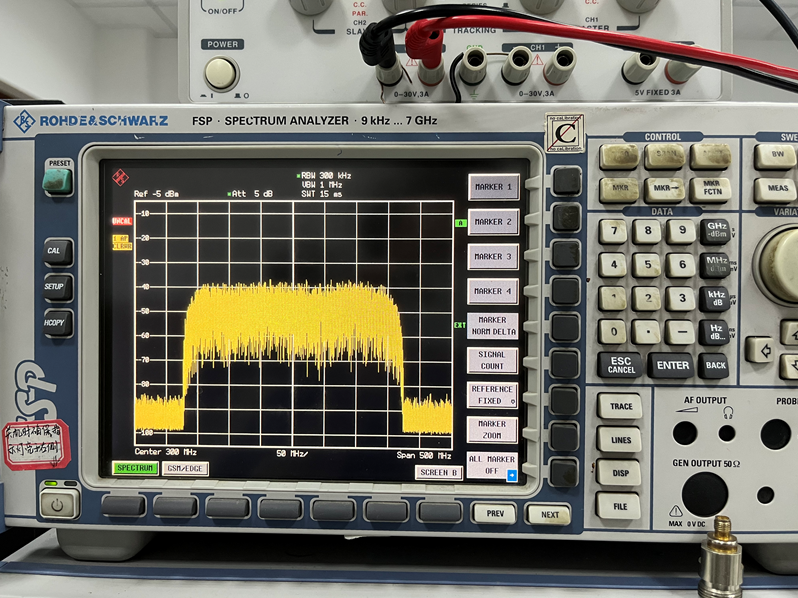798x598 pixels.
Task: Push the worn SPAN control key
Action: tap(664, 156)
